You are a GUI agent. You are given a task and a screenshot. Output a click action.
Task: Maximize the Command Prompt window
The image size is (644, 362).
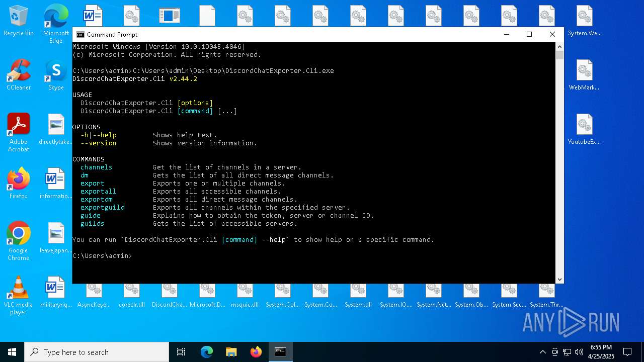529,34
